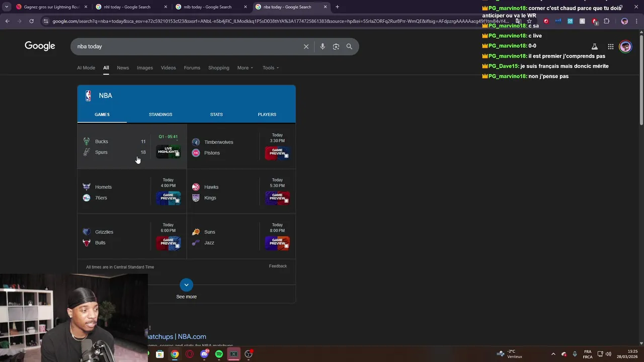Switch to Forums results
The height and width of the screenshot is (362, 644).
coord(192,68)
